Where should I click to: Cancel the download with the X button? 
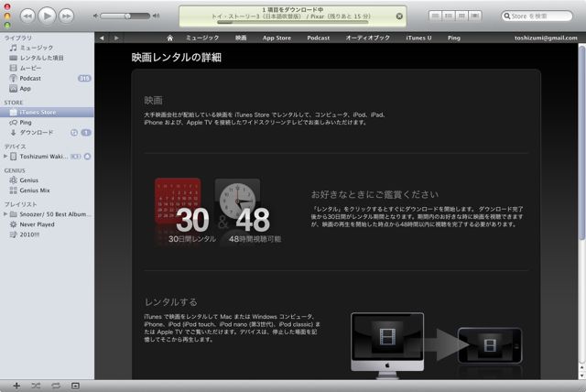point(399,16)
